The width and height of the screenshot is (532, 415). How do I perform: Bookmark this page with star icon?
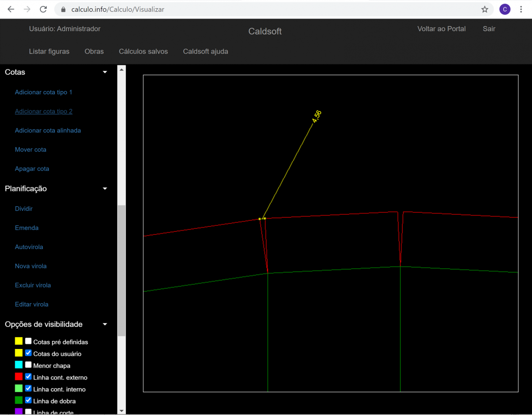[x=484, y=9]
